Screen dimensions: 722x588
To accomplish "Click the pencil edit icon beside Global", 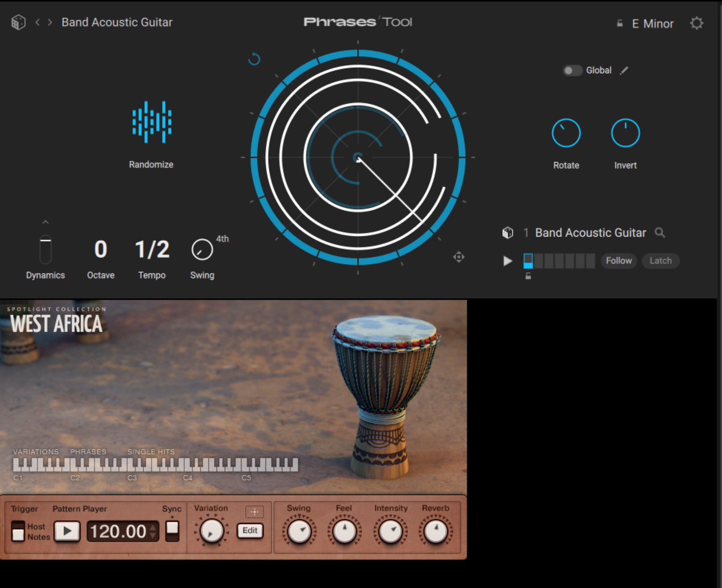I will (x=624, y=70).
